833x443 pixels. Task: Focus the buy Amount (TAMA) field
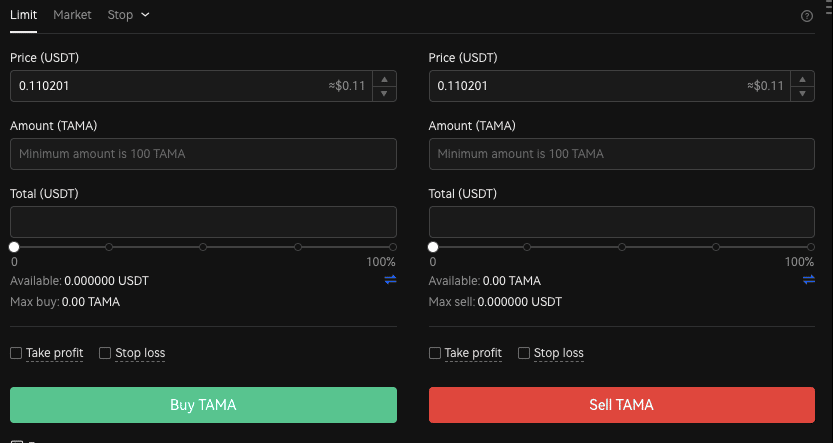tap(203, 154)
